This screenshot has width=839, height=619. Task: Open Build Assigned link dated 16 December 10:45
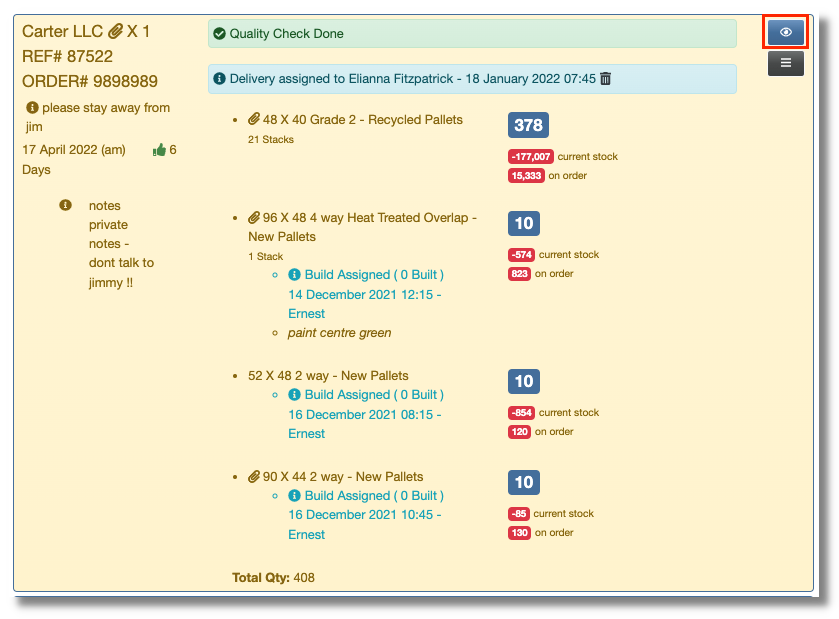[x=366, y=515]
